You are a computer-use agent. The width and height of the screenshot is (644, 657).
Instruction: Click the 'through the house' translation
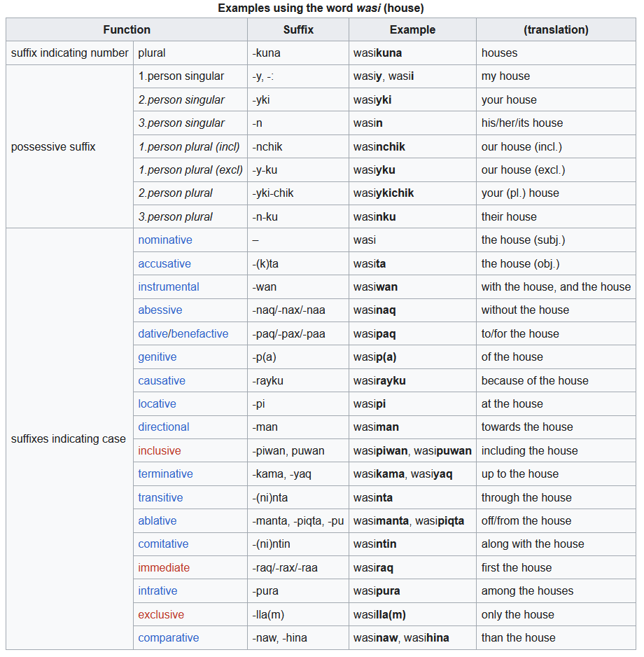pos(556,498)
